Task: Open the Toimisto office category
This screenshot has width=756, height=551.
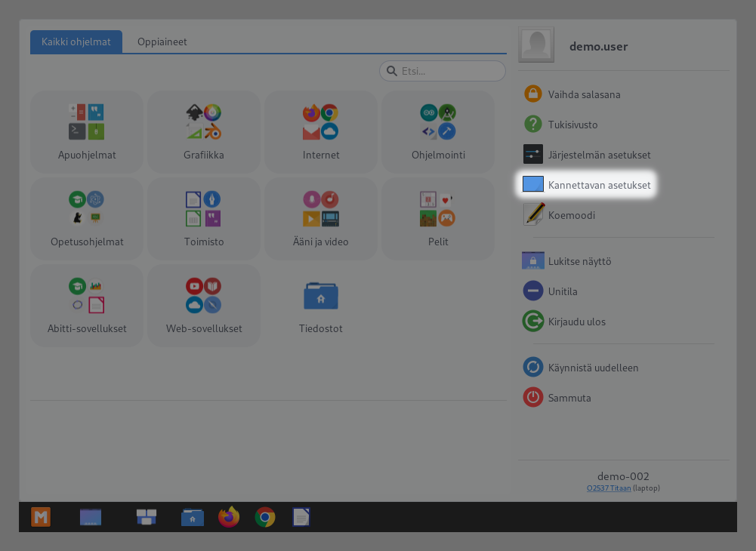Action: point(204,219)
